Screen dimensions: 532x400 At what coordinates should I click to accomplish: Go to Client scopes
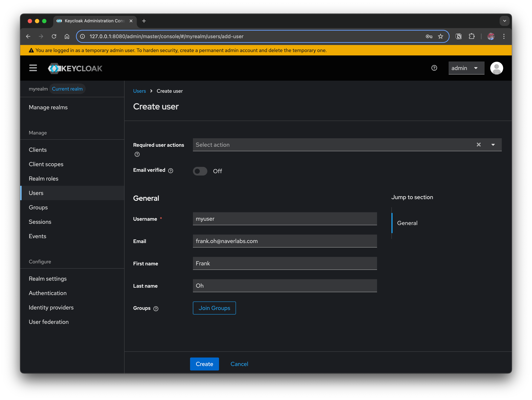point(46,164)
